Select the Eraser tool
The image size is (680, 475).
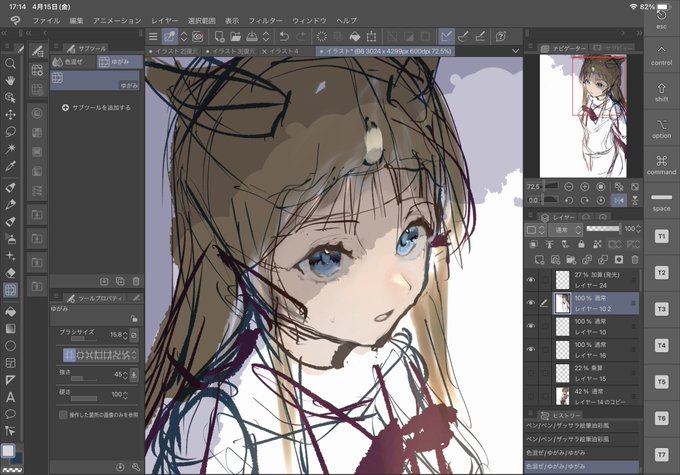click(10, 273)
